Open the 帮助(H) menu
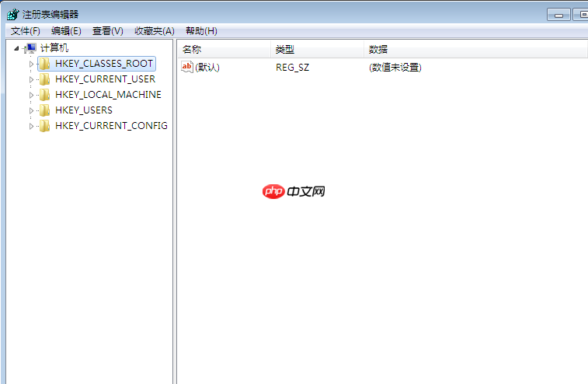The image size is (588, 384). pos(201,31)
